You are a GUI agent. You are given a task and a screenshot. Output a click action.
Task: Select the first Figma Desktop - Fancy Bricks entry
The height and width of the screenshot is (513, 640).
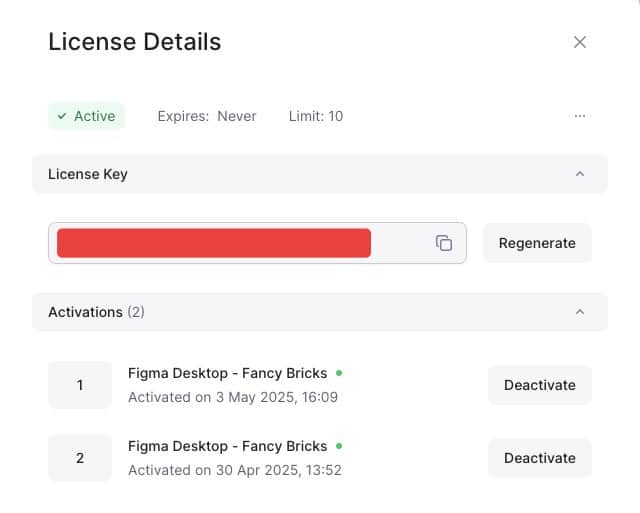227,373
